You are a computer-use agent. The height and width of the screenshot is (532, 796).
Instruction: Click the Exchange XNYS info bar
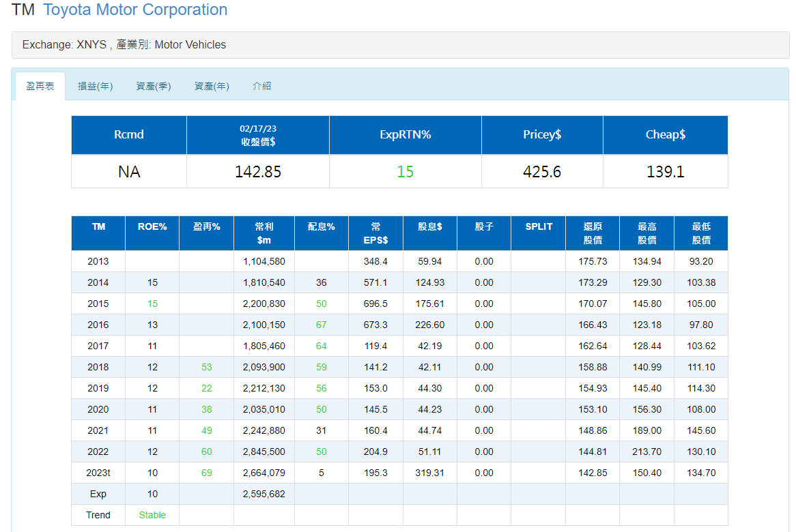[x=400, y=45]
